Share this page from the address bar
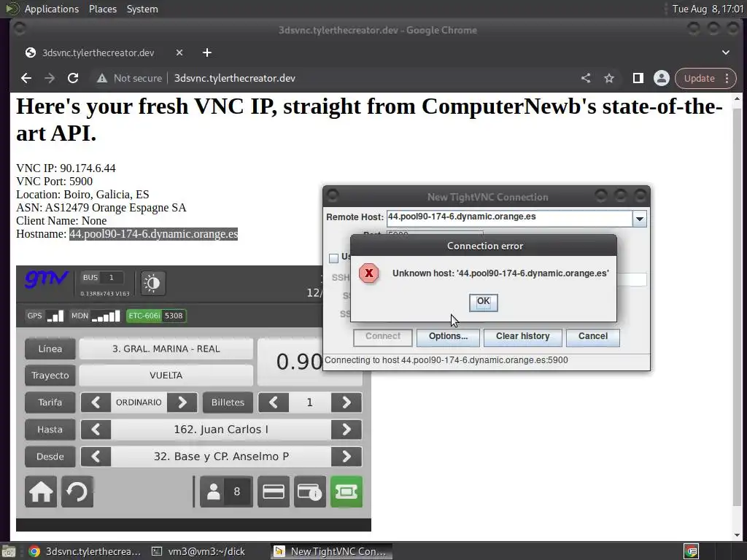The width and height of the screenshot is (747, 560). (586, 78)
